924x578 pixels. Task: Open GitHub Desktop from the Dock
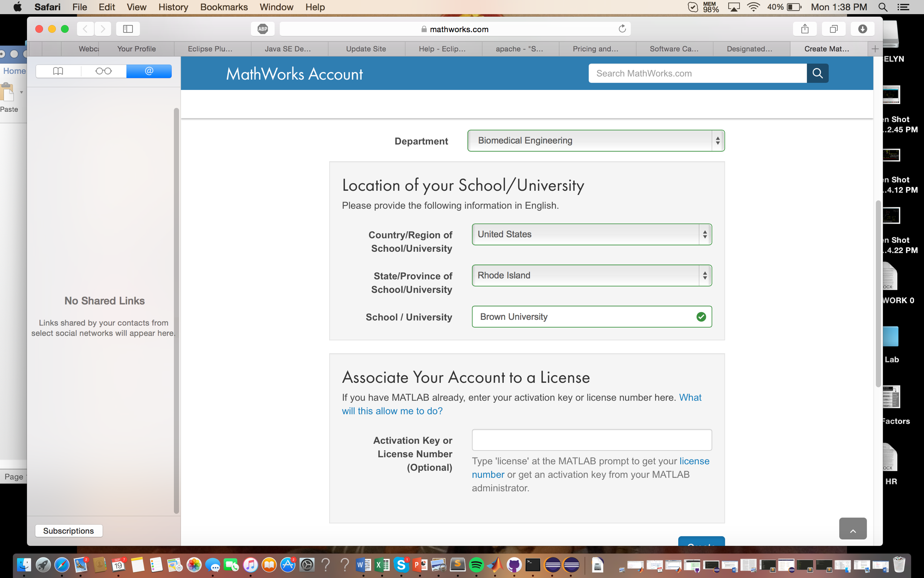(x=514, y=565)
